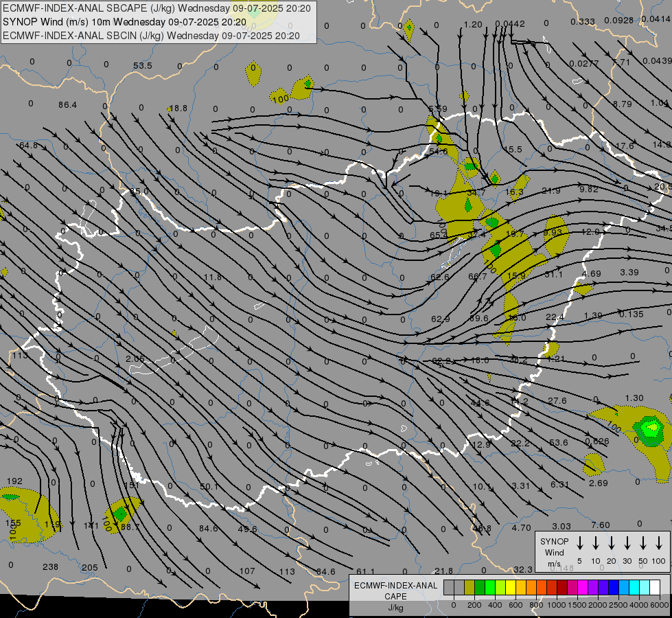Click the 4.69 value on the map

pos(592,273)
